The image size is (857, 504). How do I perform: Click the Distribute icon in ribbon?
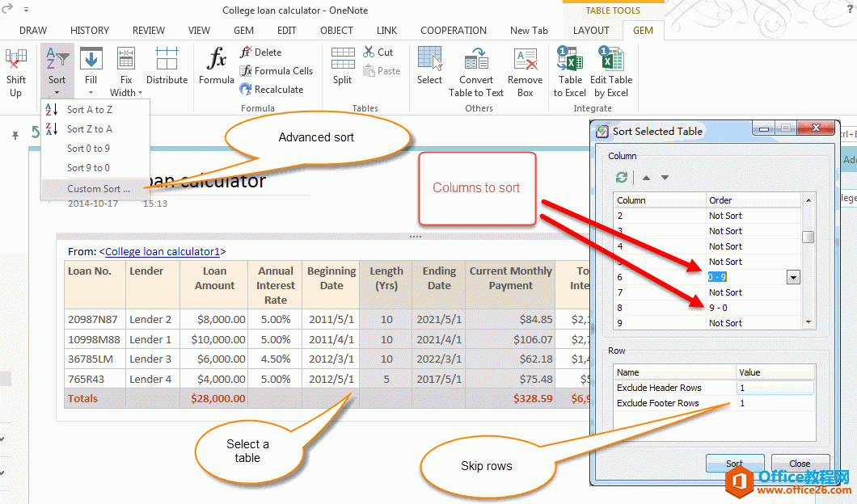tap(167, 60)
